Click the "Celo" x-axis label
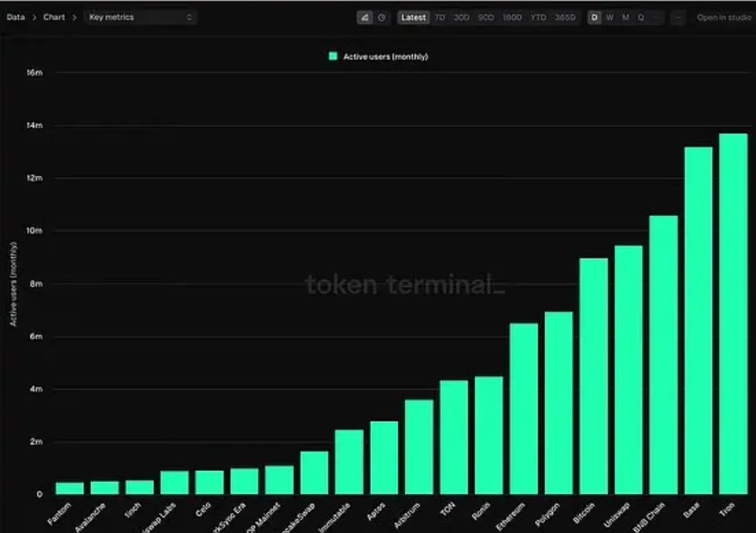 pyautogui.click(x=203, y=509)
